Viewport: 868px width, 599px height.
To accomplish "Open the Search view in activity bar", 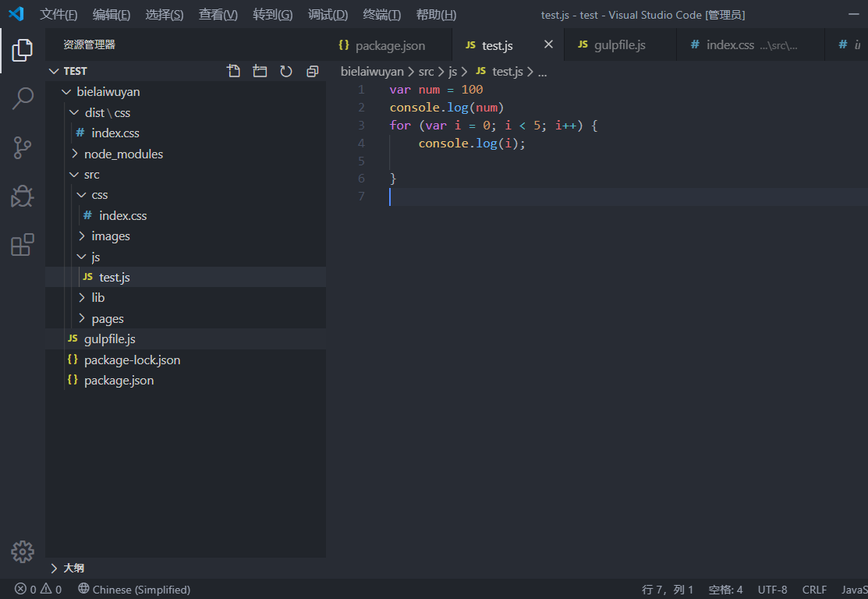I will 22,98.
